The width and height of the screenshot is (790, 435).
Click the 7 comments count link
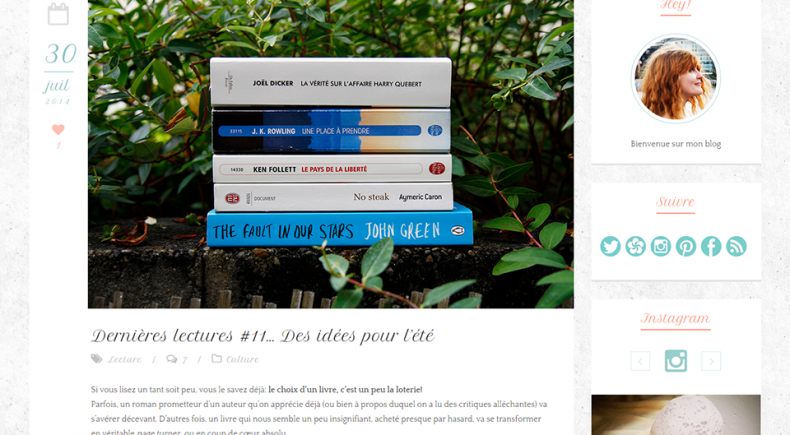pos(184,360)
